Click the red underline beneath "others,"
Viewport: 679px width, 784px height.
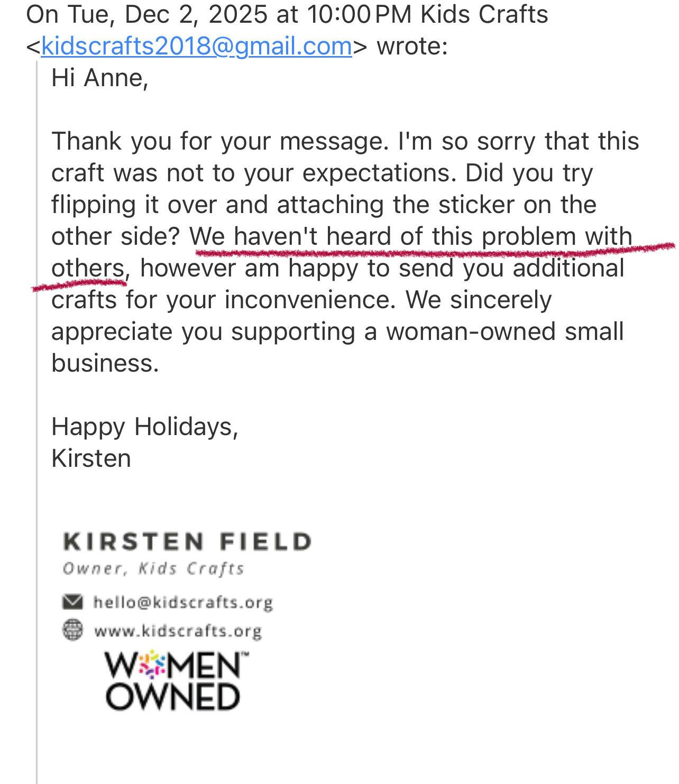point(79,285)
